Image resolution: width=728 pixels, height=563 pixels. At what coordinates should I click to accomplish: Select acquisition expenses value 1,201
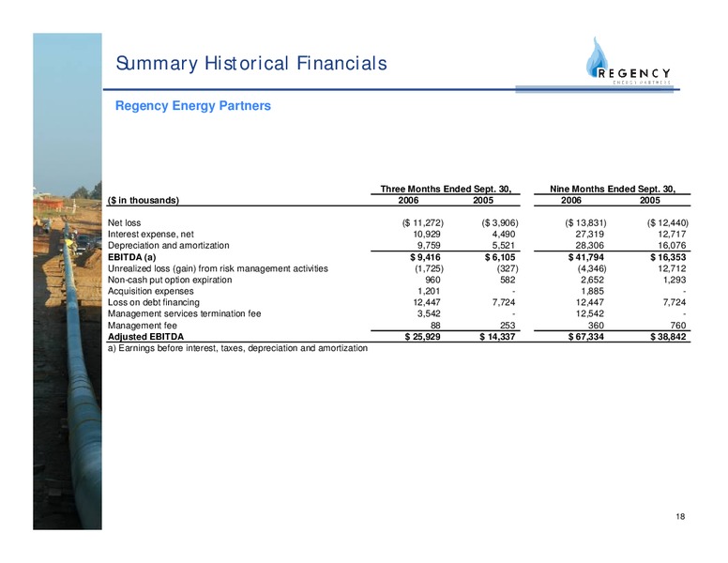click(x=429, y=291)
